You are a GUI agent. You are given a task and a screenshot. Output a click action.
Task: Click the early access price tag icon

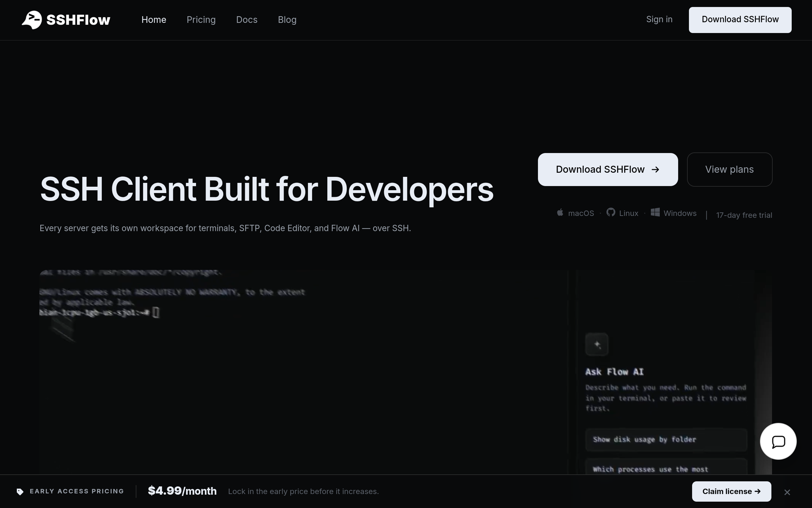click(x=20, y=491)
